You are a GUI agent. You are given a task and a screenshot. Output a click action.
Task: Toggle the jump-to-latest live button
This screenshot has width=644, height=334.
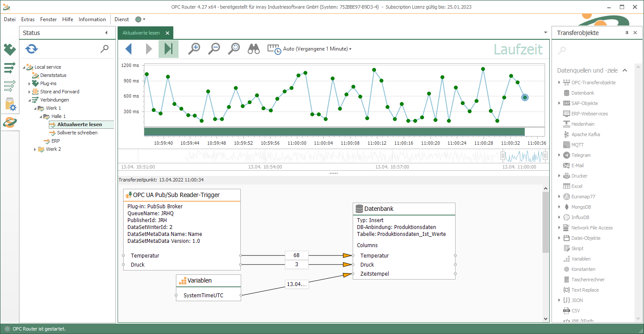tap(168, 49)
